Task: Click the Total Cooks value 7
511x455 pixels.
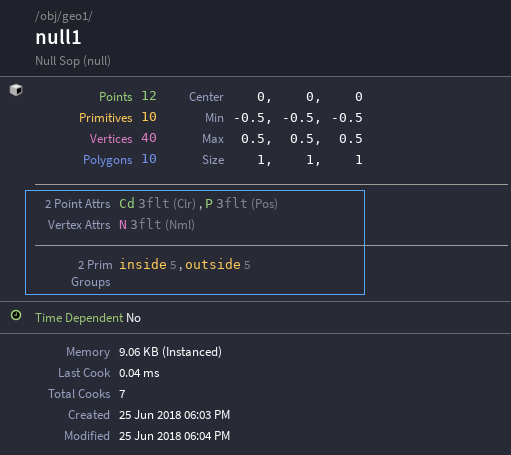Action: 122,394
